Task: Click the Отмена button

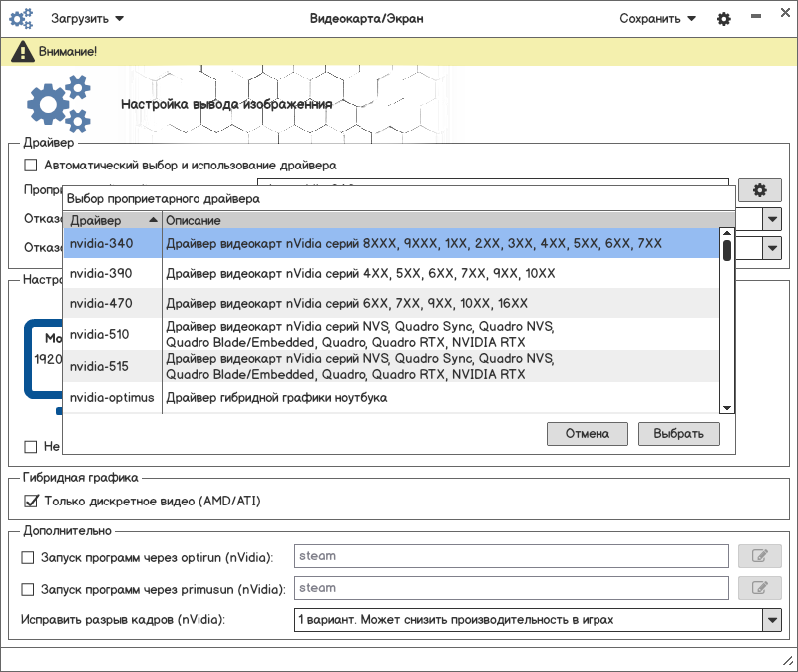Action: [587, 433]
